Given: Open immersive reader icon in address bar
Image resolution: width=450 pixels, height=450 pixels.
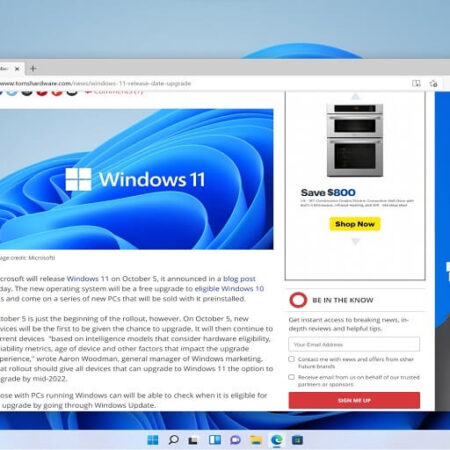Looking at the screenshot, I should [416, 83].
